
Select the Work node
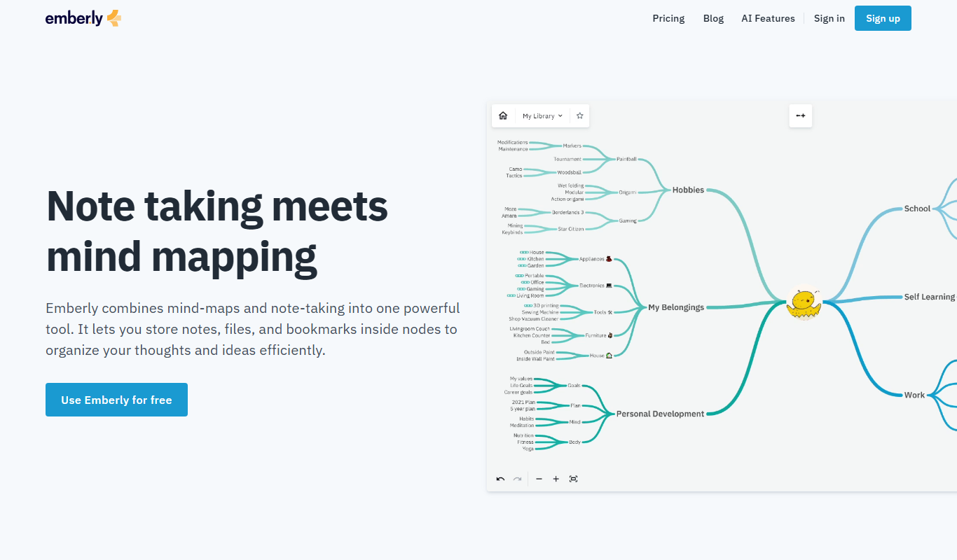pyautogui.click(x=914, y=395)
